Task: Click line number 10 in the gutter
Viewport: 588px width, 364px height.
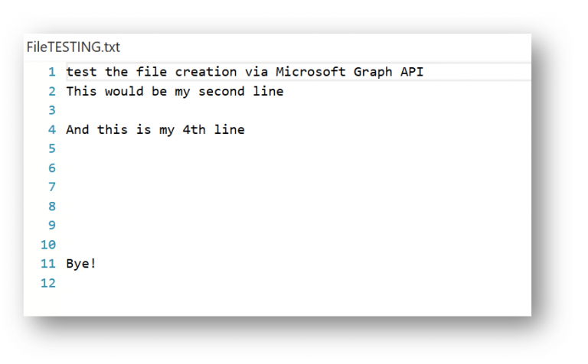Action: click(x=48, y=245)
